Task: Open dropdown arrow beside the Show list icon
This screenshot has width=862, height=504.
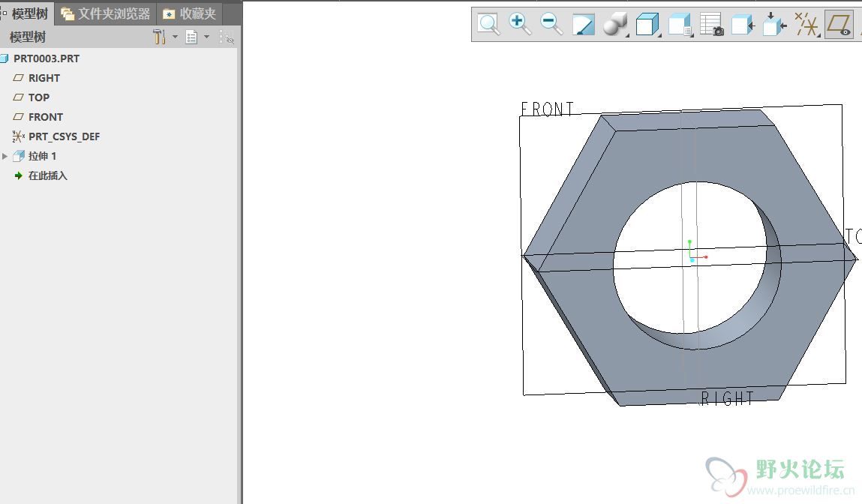Action: tap(207, 37)
